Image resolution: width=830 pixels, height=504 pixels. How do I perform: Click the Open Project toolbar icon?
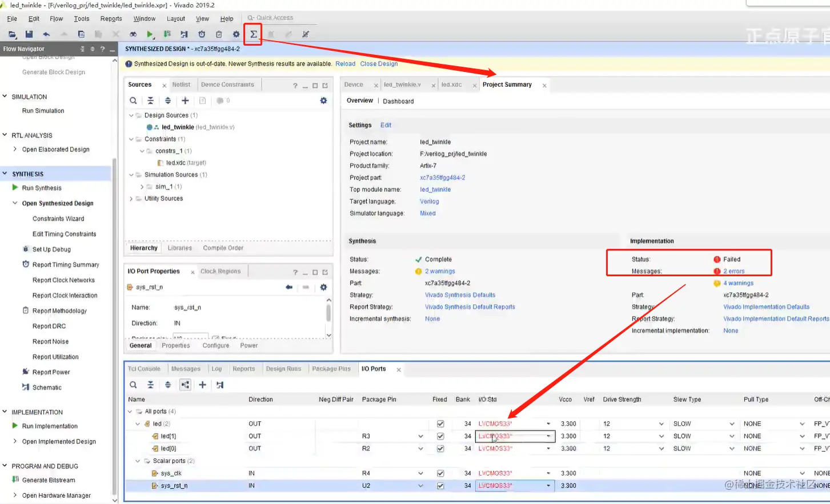point(12,34)
